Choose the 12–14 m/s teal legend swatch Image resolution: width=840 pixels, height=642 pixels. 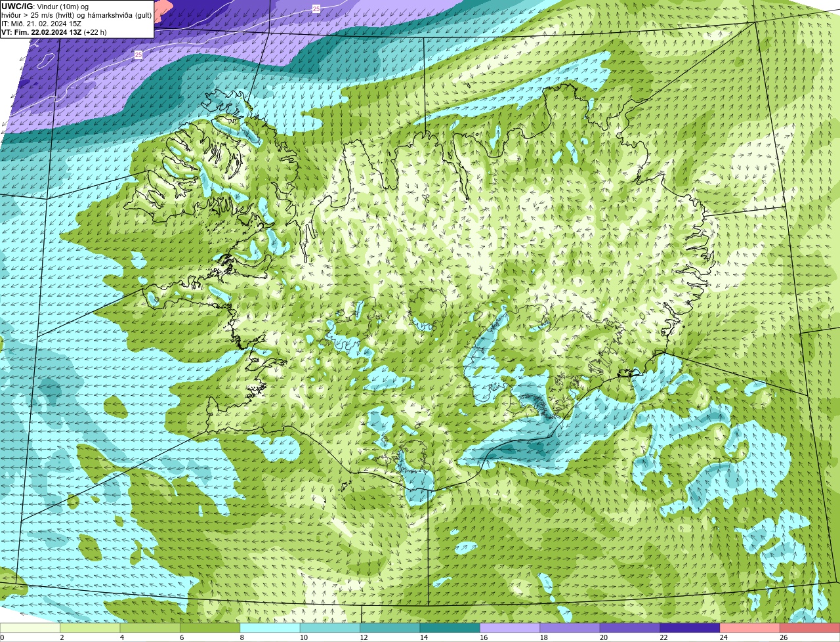coord(390,628)
